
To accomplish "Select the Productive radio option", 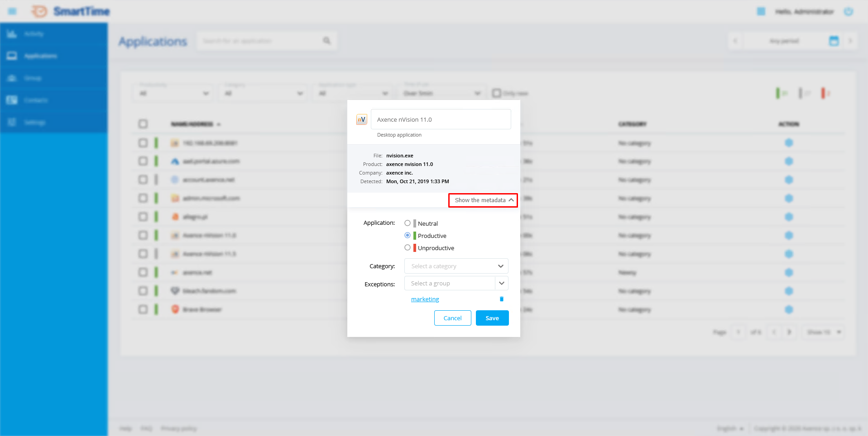I will 408,235.
